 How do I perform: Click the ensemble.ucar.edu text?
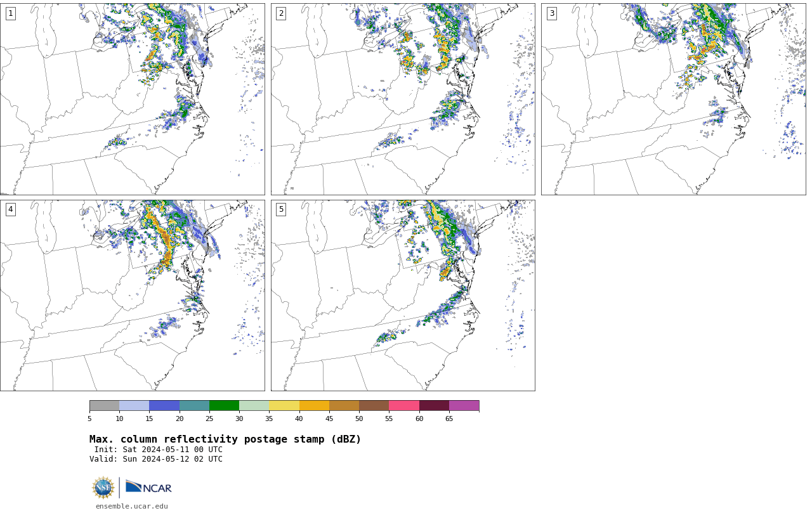(x=132, y=506)
